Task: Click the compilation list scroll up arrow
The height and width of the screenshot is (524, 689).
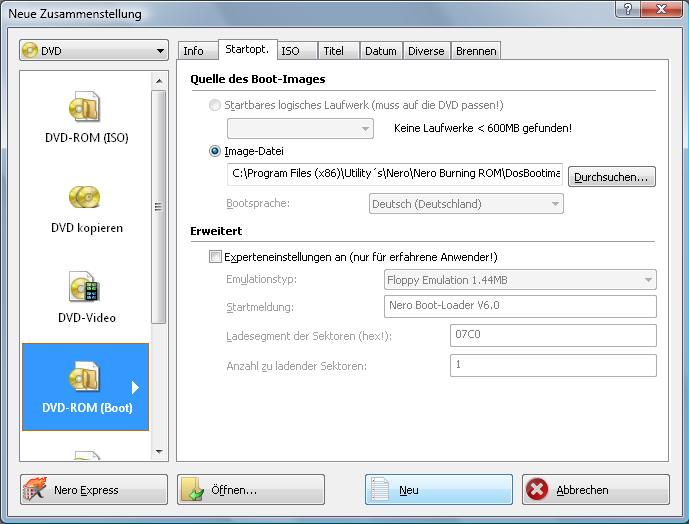Action: 159,81
